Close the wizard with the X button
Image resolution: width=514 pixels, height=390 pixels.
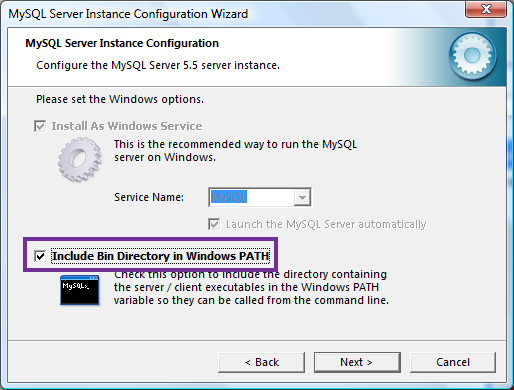(486, 9)
